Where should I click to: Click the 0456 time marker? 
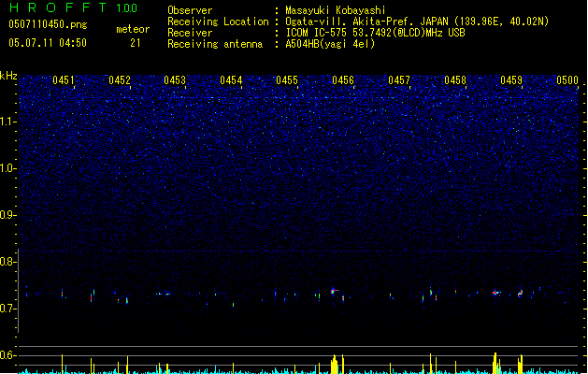click(343, 80)
